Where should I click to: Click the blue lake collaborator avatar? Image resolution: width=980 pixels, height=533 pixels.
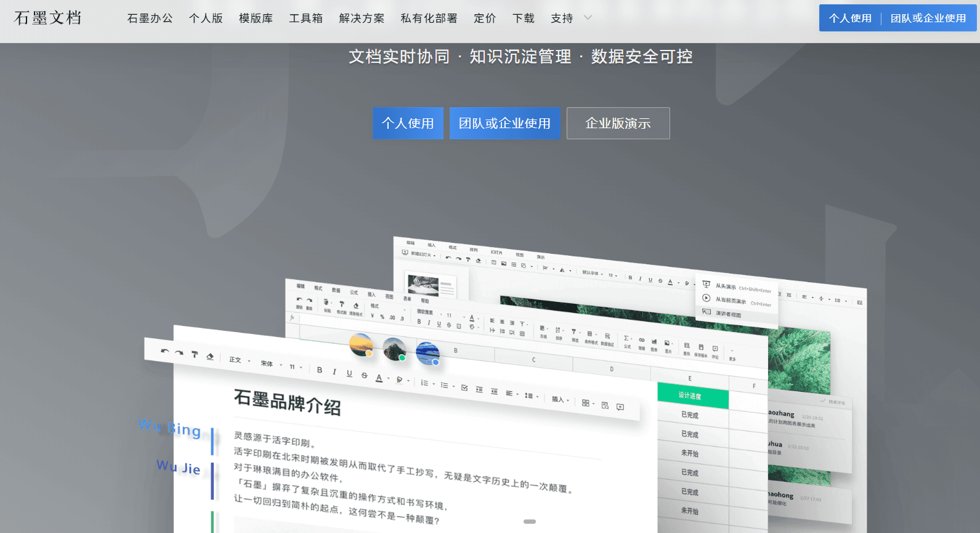point(427,353)
